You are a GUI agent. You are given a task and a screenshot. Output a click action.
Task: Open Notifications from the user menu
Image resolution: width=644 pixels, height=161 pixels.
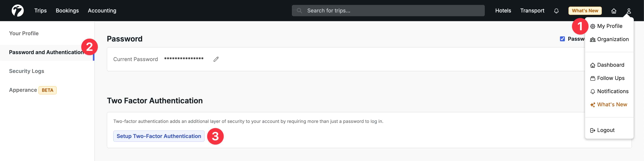pos(612,91)
